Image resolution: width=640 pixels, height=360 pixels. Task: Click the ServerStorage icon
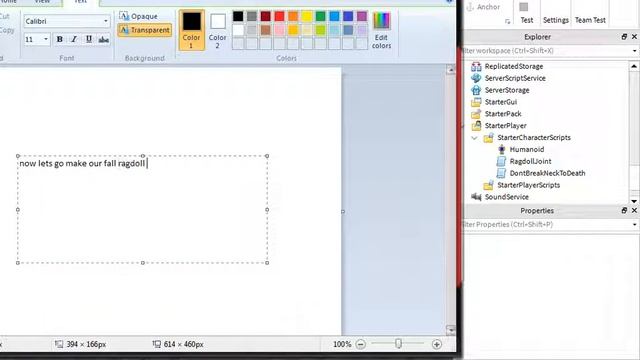click(x=476, y=90)
